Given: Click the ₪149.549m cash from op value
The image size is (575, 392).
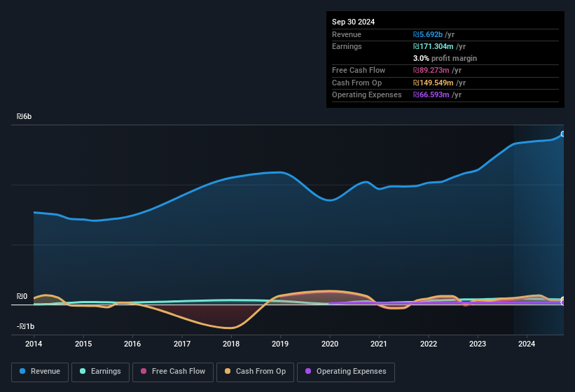Looking at the screenshot, I should (433, 83).
